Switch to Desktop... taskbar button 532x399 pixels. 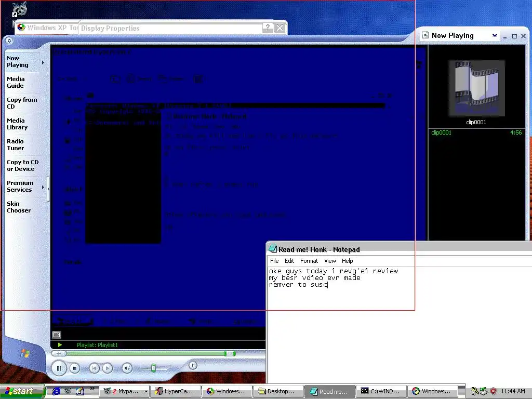coord(278,391)
